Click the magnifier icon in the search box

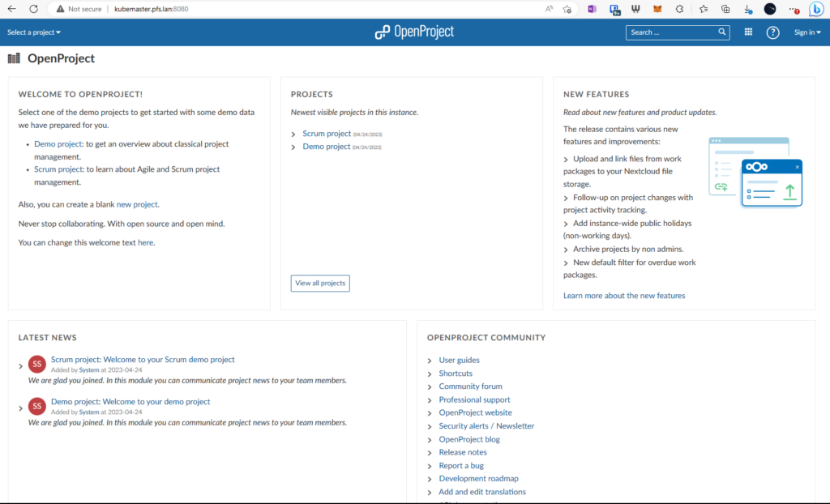pyautogui.click(x=721, y=32)
